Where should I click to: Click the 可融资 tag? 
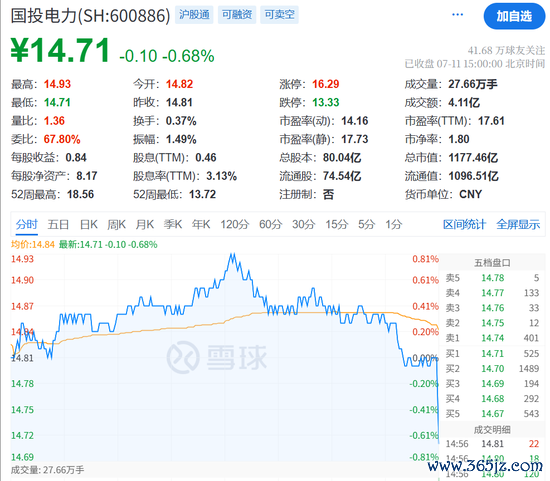coord(237,15)
